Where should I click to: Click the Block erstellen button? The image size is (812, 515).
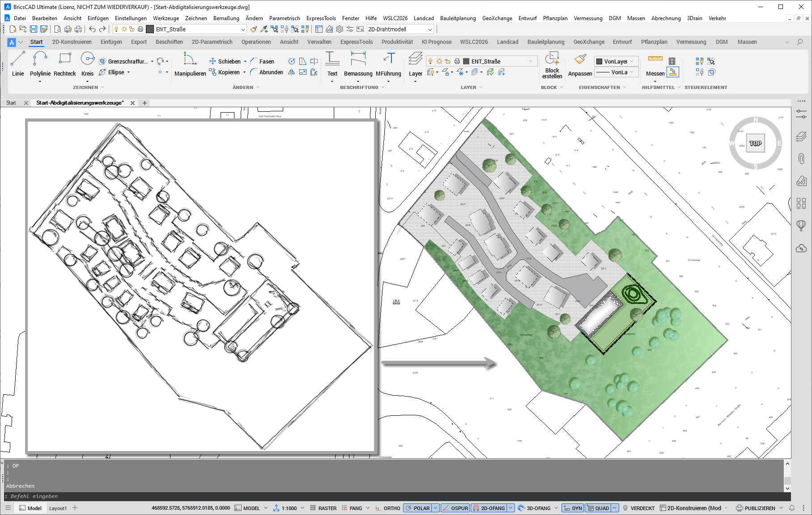552,67
